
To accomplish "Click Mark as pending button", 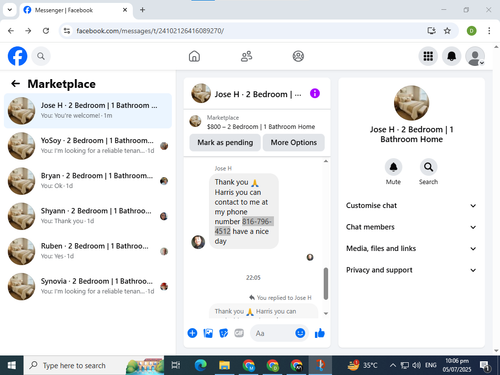I will [225, 142].
